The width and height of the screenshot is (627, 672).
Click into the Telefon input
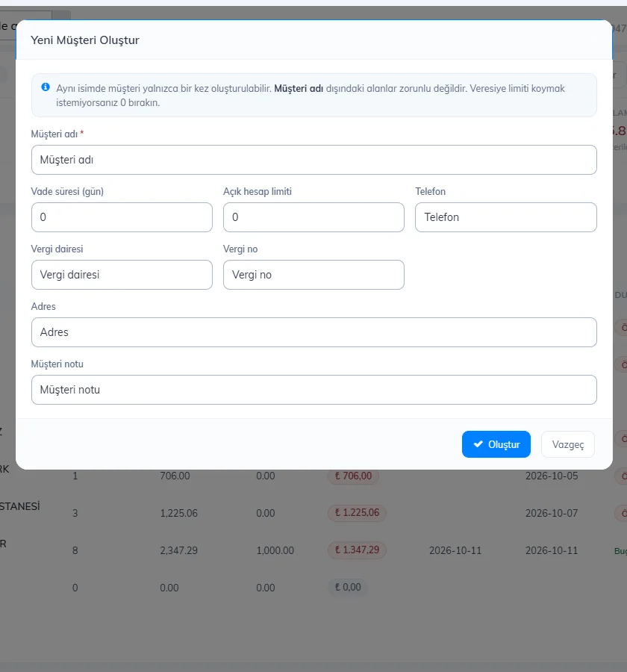tap(506, 217)
